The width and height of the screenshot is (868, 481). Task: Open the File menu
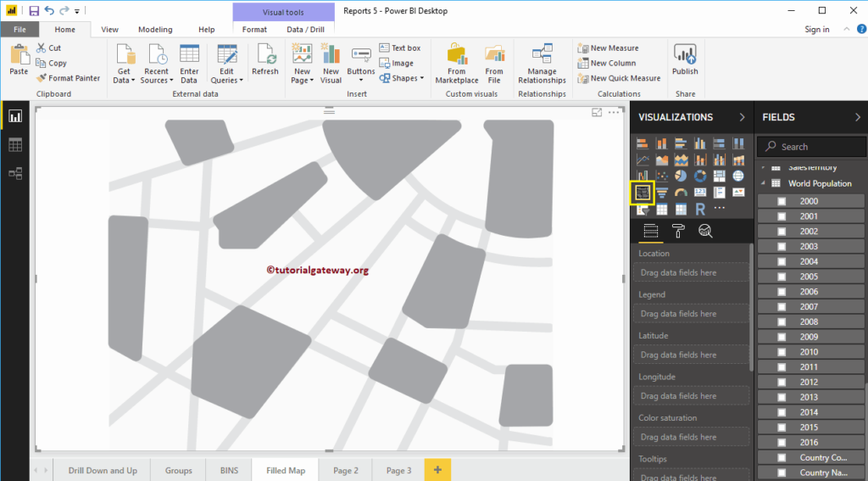19,30
